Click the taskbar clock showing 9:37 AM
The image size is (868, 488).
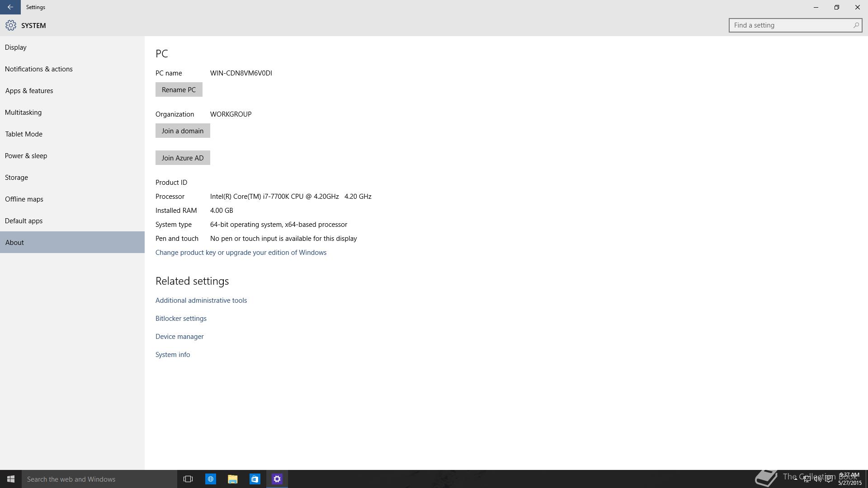point(849,479)
